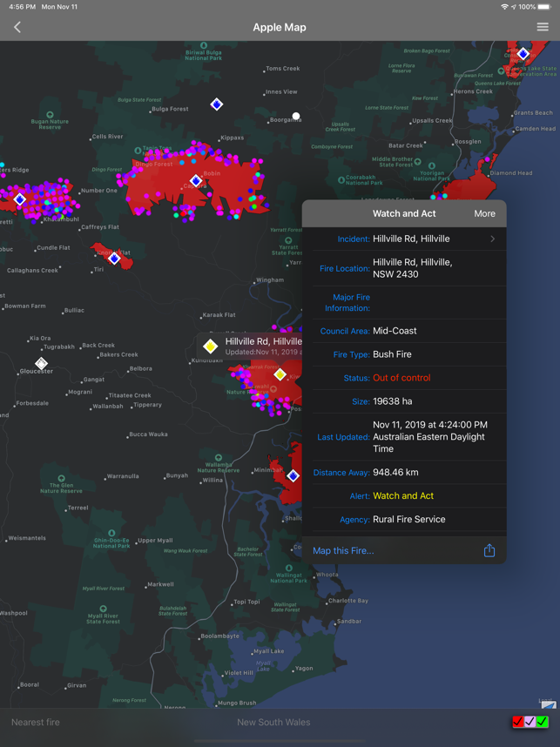The width and height of the screenshot is (560, 747).
Task: Click Last Updated timestamp value
Action: click(x=430, y=436)
